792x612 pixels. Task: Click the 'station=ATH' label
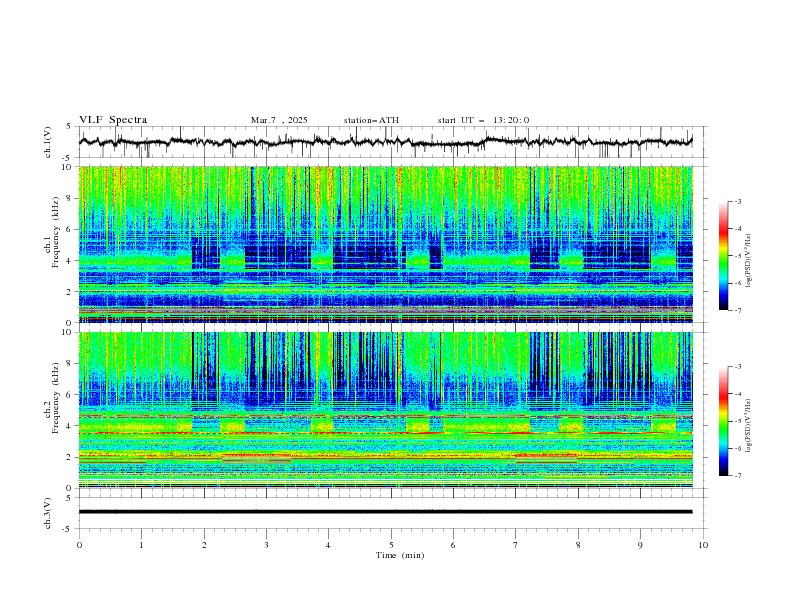[371, 120]
